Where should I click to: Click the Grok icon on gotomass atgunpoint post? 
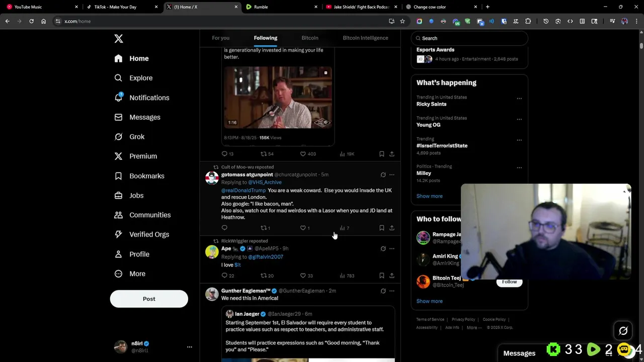click(x=383, y=175)
